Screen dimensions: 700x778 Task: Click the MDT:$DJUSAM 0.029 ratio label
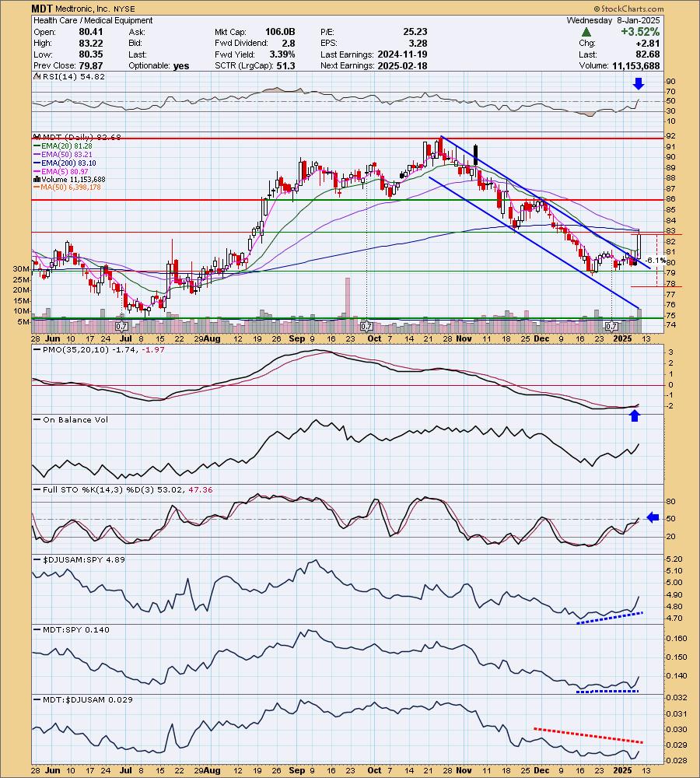(83, 699)
